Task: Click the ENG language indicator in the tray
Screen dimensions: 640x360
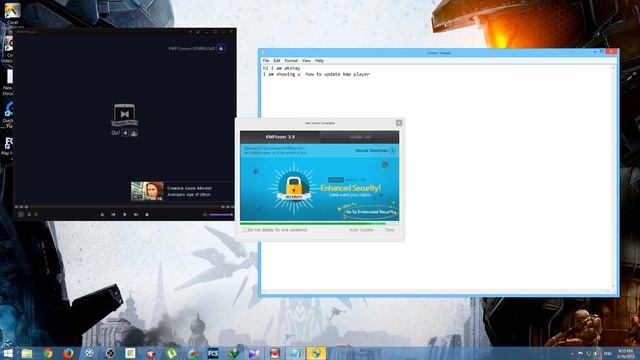Action: point(608,354)
